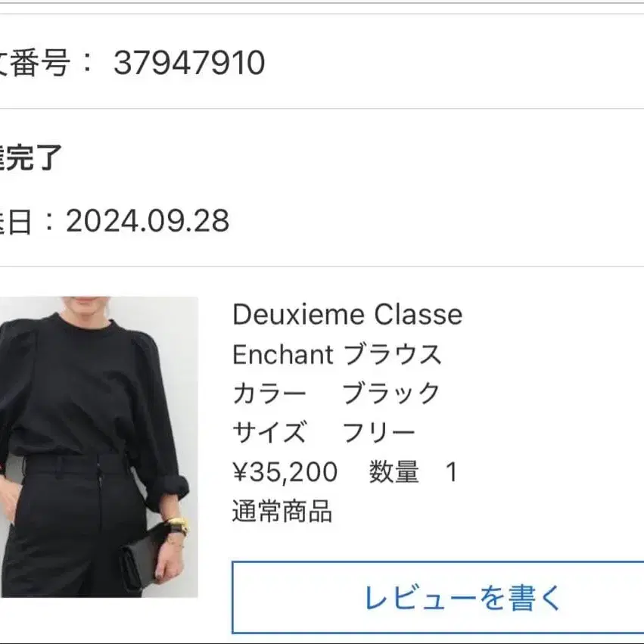Select the date 2024.09.28
Image resolution: width=644 pixels, height=644 pixels.
click(148, 221)
